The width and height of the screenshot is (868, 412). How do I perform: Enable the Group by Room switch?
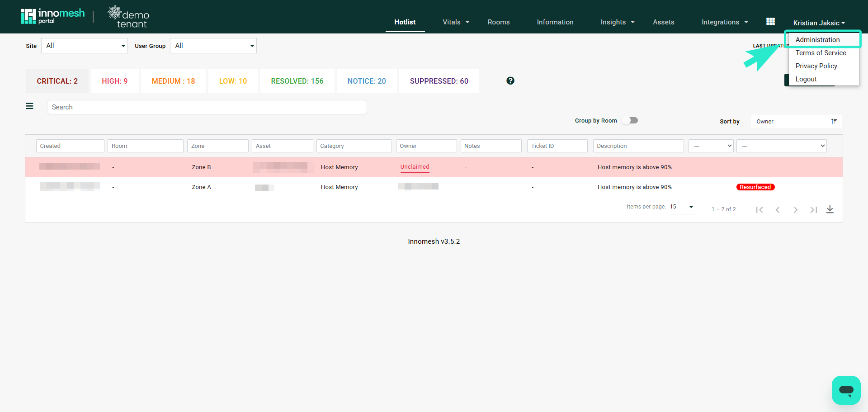[630, 120]
